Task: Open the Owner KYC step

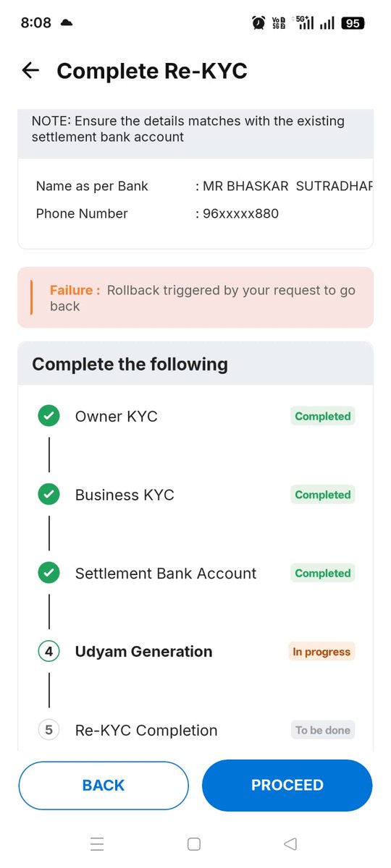Action: click(195, 416)
